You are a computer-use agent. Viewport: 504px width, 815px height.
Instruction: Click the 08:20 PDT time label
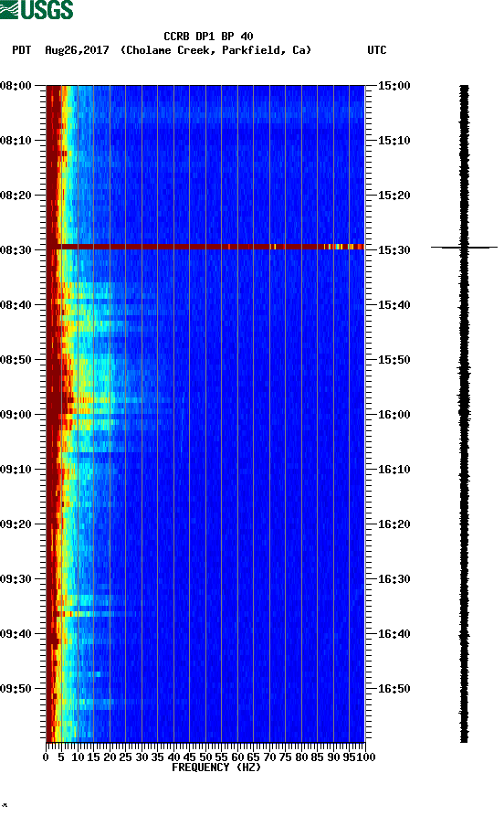tap(16, 196)
